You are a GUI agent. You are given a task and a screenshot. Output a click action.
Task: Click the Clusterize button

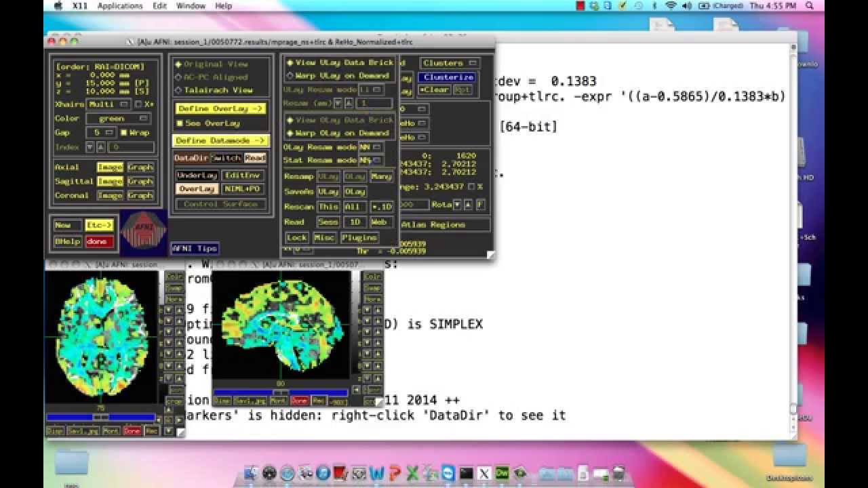(x=448, y=77)
